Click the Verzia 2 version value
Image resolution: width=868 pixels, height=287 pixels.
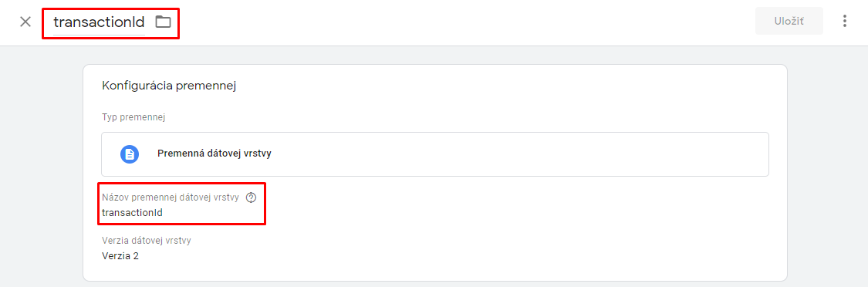[x=120, y=256]
